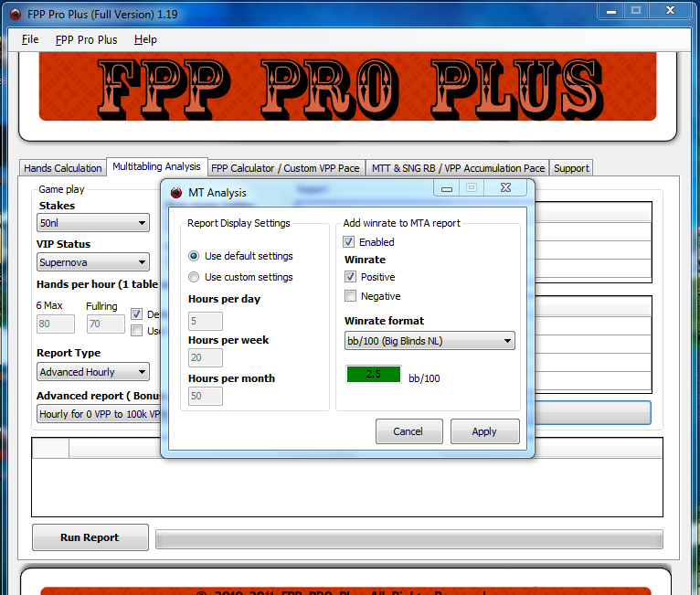Screen dimensions: 700x595
Task: Click the MT Analysis dialog app icon
Action: coord(176,192)
